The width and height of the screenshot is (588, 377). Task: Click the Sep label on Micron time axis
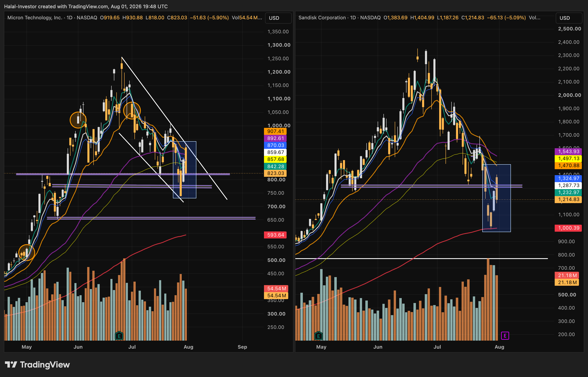coord(242,347)
